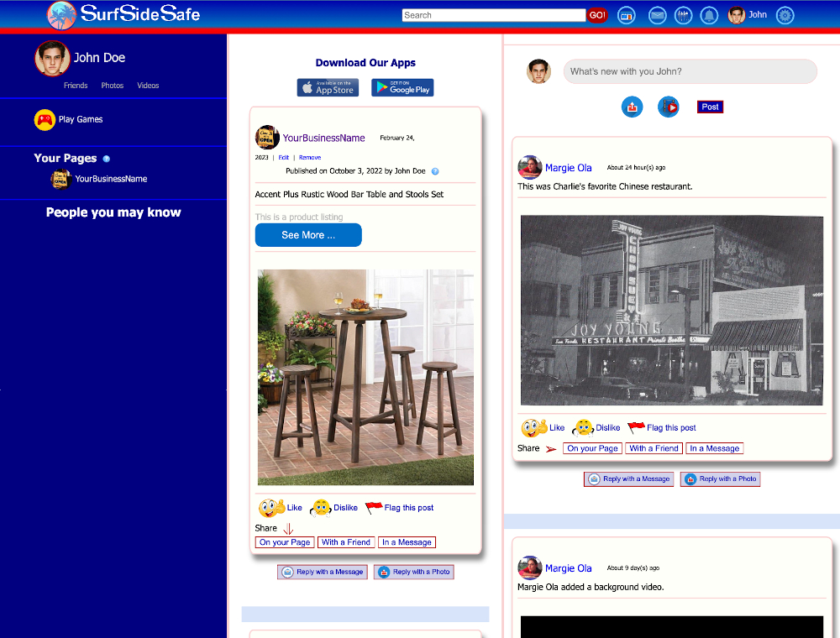
Task: Switch to the Photos tab under John Doe
Action: [x=111, y=85]
